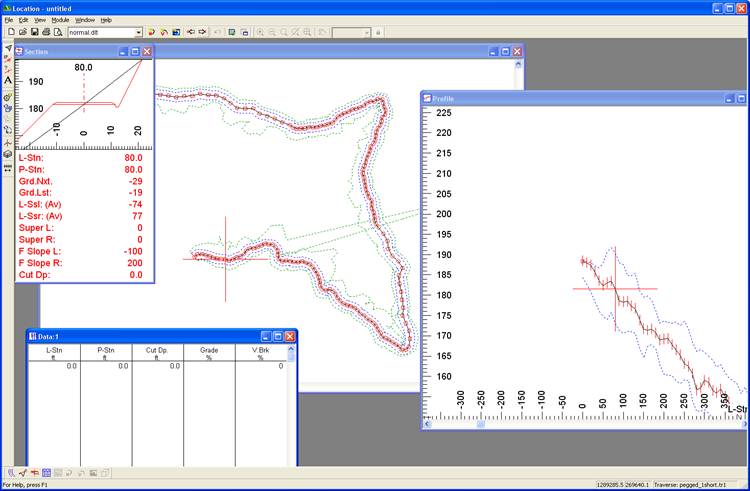This screenshot has height=491, width=750.
Task: Click the Grd.Lst value -19
Action: click(x=135, y=193)
